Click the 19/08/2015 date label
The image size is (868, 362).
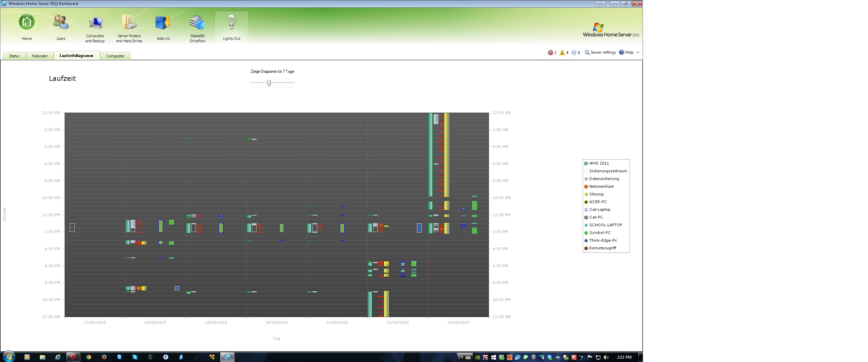[216, 322]
